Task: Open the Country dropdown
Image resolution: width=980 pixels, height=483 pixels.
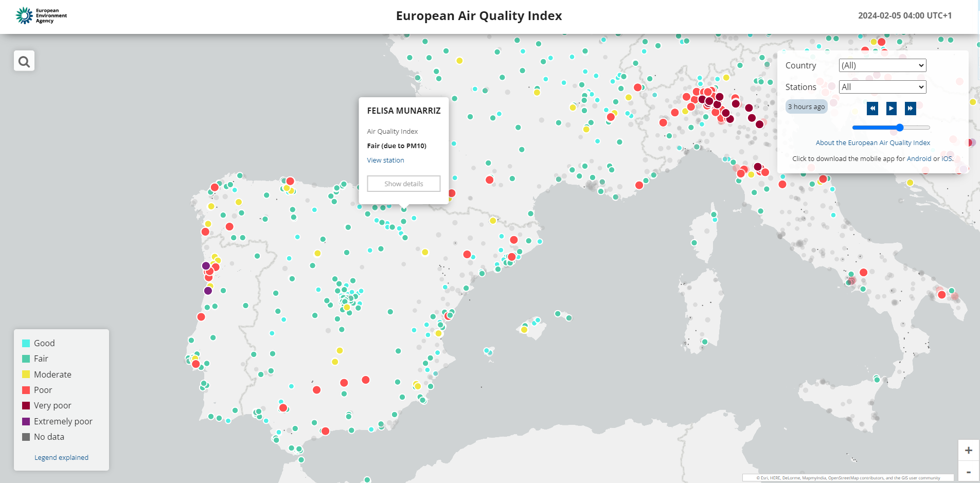Action: [882, 65]
